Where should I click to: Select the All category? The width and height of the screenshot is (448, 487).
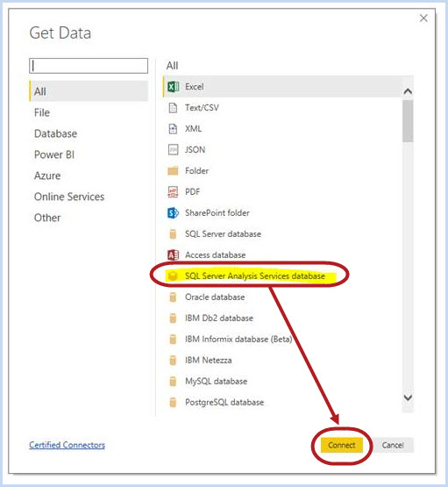tap(89, 91)
